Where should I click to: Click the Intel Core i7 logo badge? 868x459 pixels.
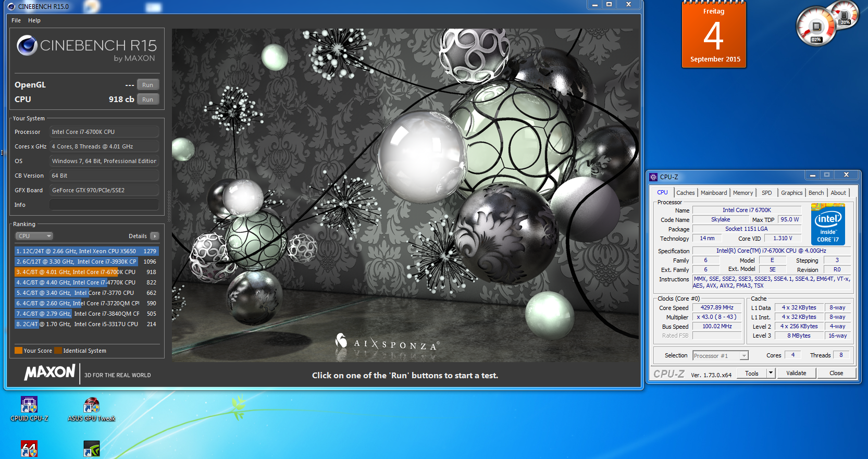(828, 225)
